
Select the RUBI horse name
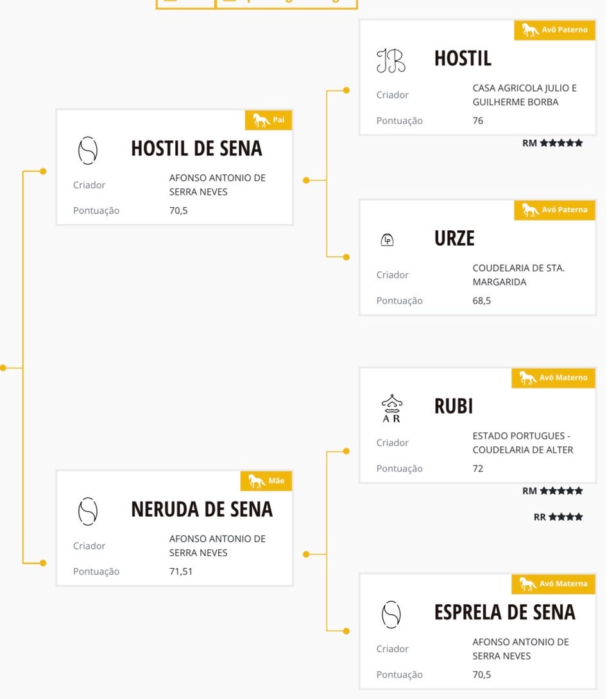(x=453, y=407)
